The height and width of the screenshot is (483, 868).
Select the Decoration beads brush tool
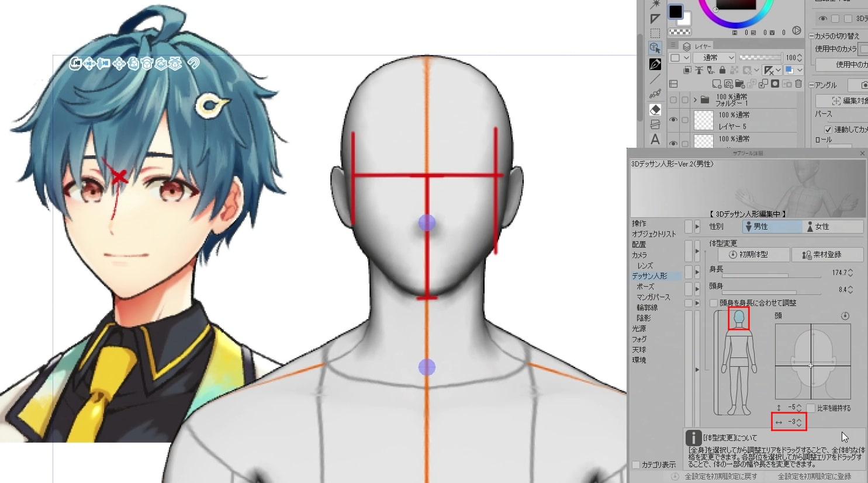[x=655, y=94]
